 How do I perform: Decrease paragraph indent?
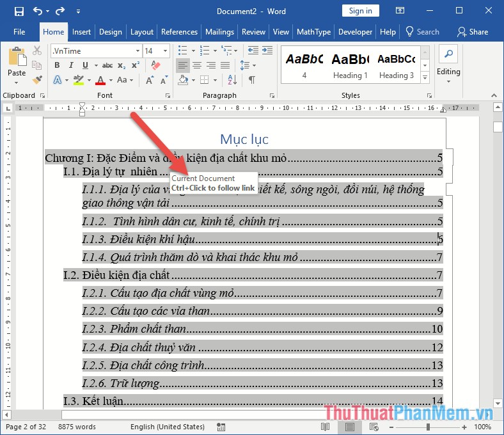(x=253, y=51)
